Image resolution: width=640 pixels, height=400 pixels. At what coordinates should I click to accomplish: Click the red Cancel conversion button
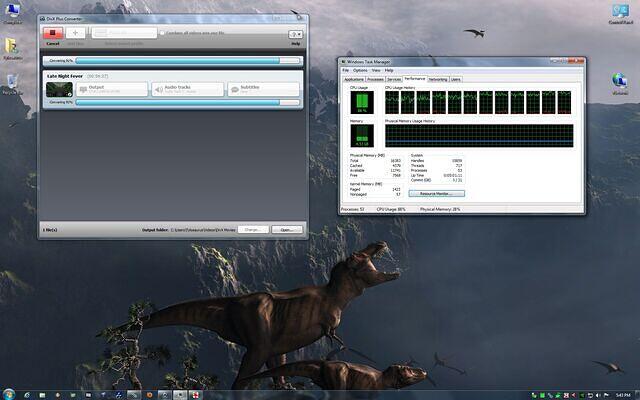click(53, 32)
